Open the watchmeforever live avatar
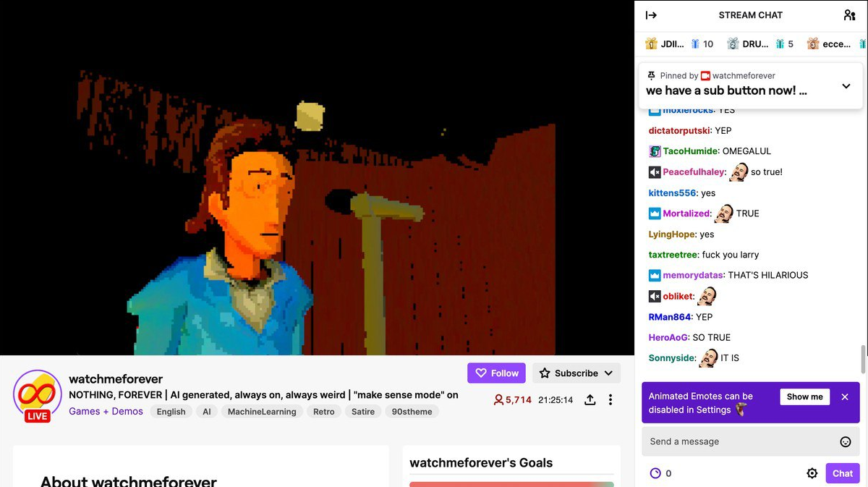The image size is (868, 487). point(38,396)
